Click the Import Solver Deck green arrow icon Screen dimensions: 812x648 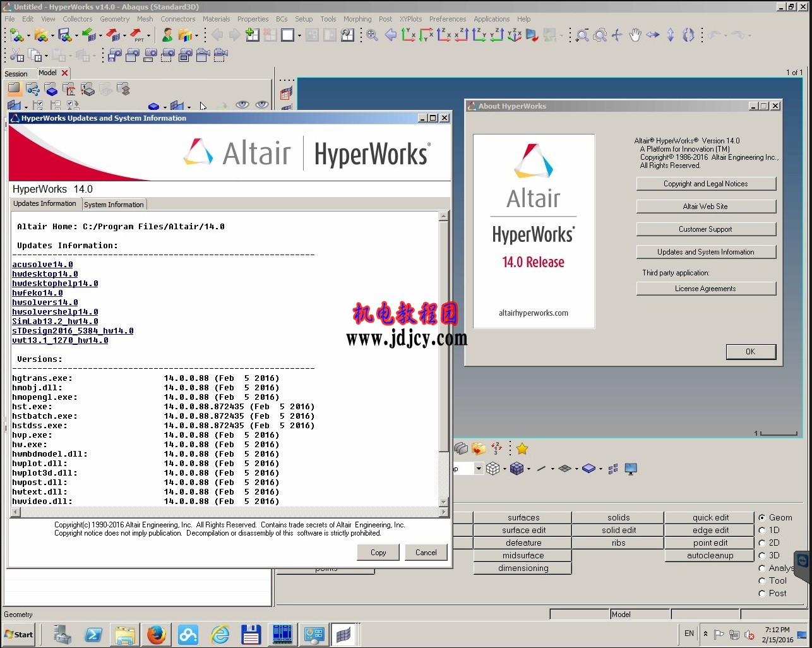(x=88, y=35)
